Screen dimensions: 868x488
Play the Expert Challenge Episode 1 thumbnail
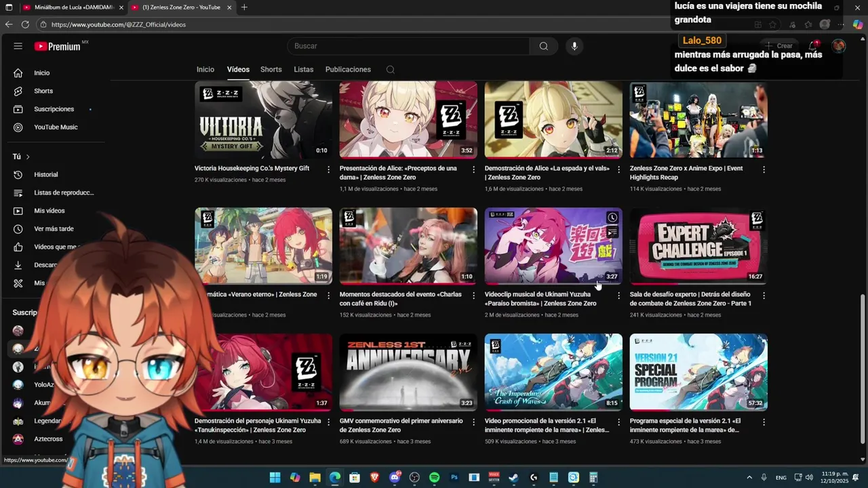point(698,246)
